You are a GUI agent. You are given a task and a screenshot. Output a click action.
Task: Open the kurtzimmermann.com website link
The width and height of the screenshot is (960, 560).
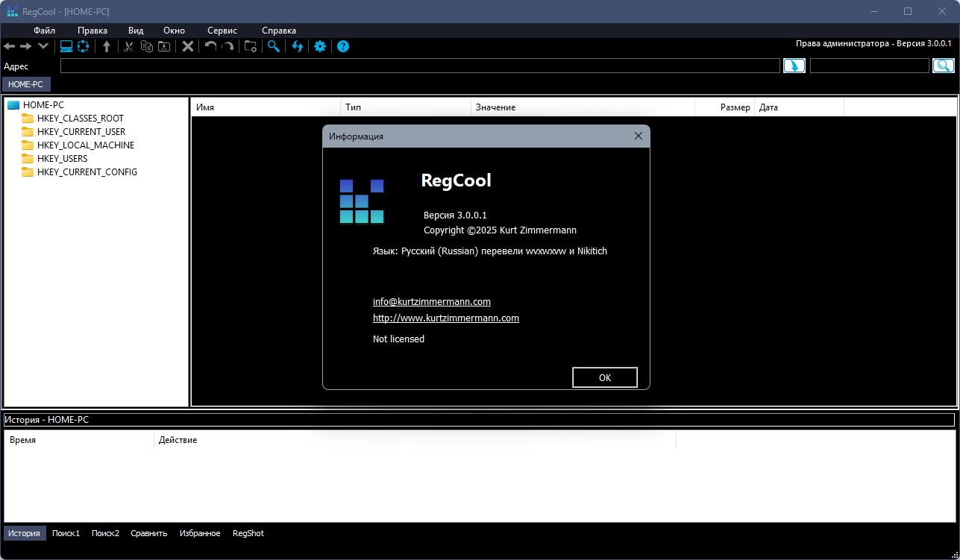[445, 318]
